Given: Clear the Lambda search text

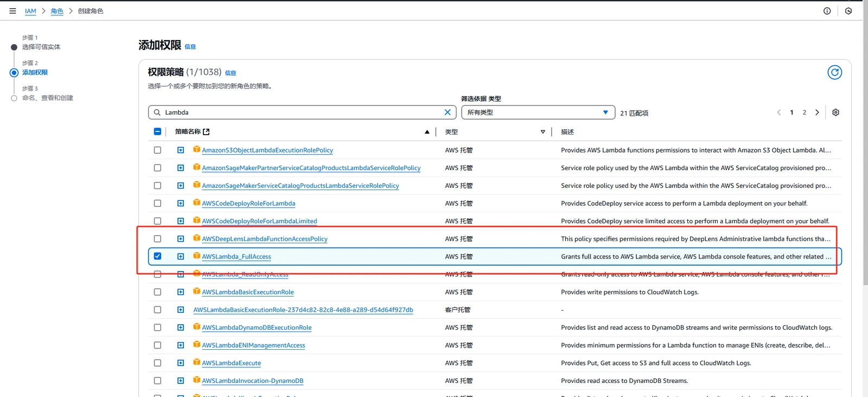Looking at the screenshot, I should [448, 112].
